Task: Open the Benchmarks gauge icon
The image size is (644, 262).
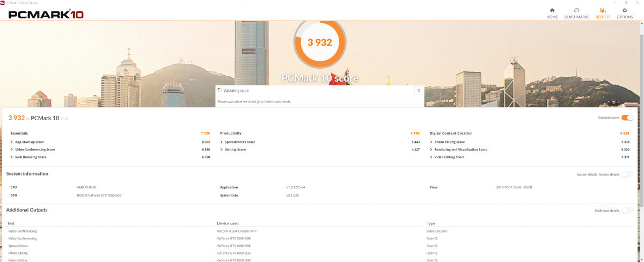Action: pos(576,10)
